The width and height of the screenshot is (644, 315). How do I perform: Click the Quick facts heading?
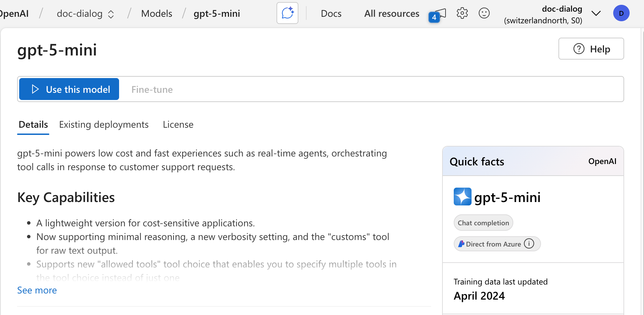click(477, 162)
